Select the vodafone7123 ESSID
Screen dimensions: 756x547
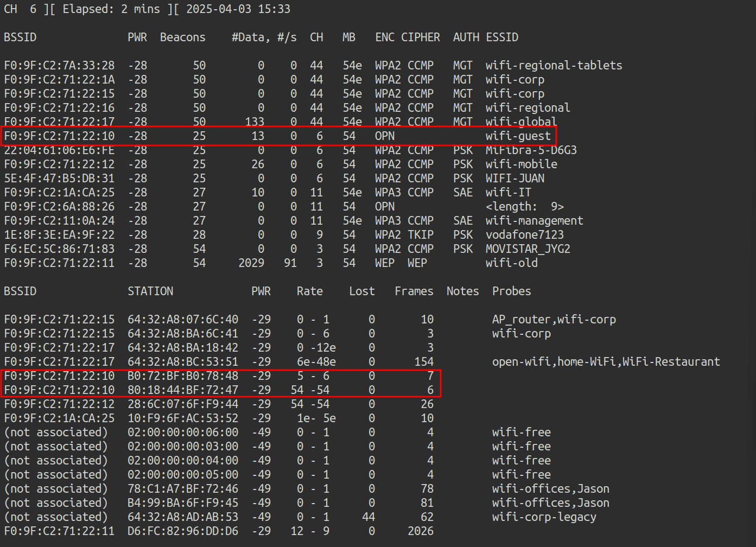tap(524, 235)
